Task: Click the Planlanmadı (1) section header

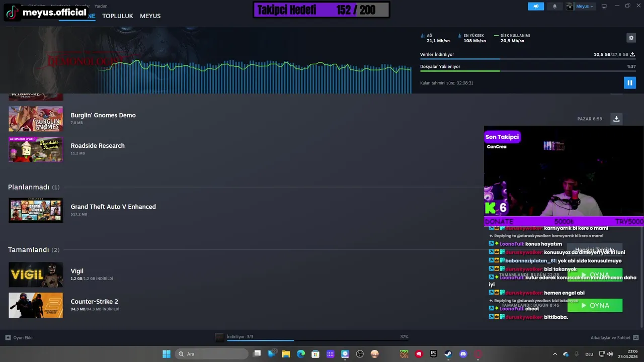Action: (34, 187)
